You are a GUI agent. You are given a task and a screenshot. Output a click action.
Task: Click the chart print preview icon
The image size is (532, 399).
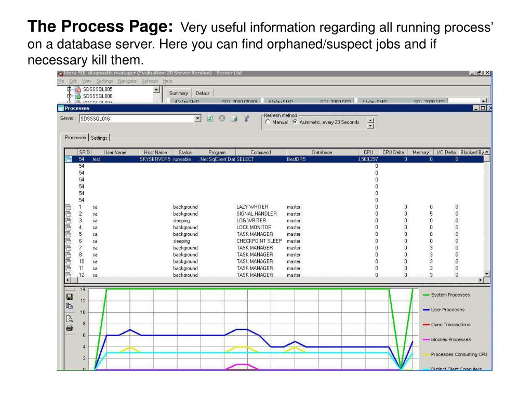pos(70,319)
